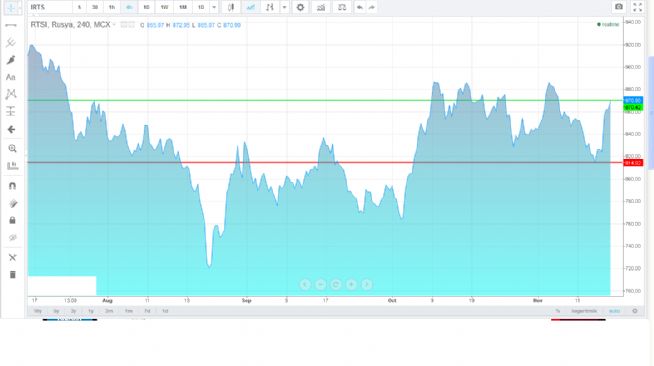This screenshot has height=366, width=654.
Task: Open the indicators icon
Action: (321, 8)
